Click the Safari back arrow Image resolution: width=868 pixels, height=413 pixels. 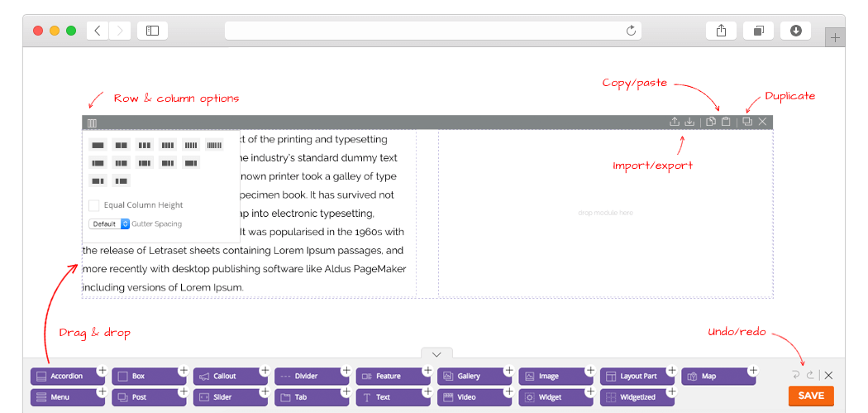click(x=98, y=31)
